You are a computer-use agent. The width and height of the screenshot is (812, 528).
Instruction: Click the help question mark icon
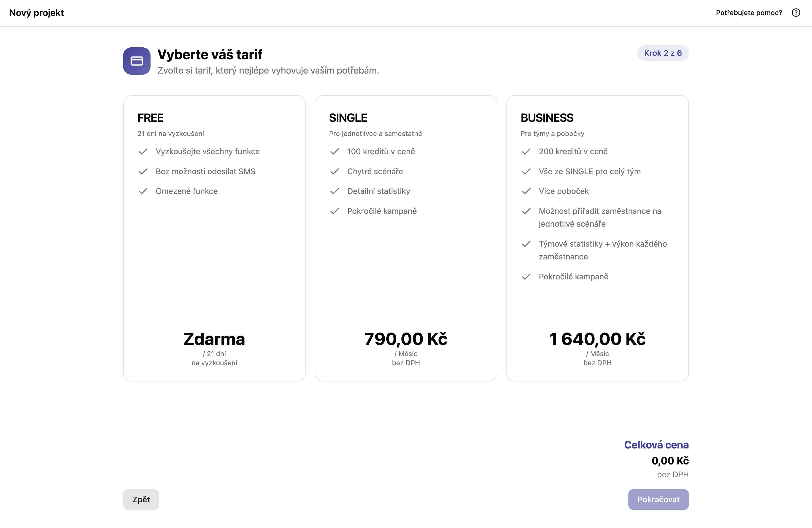[x=796, y=13]
